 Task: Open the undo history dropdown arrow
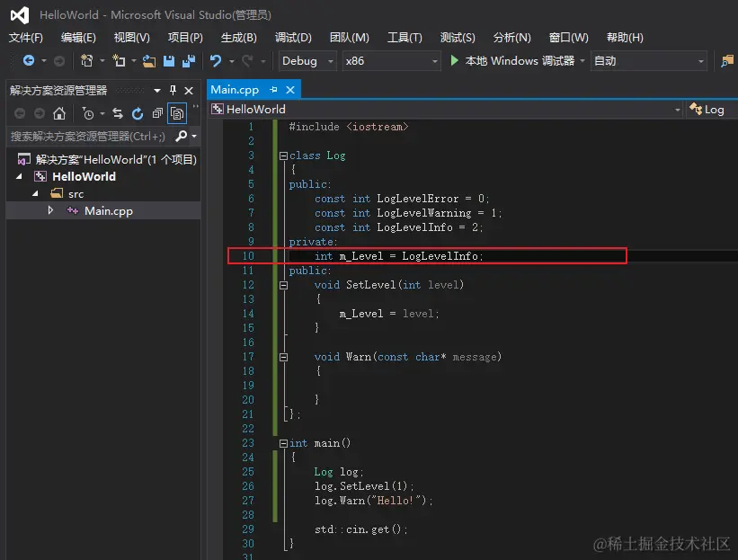click(231, 61)
